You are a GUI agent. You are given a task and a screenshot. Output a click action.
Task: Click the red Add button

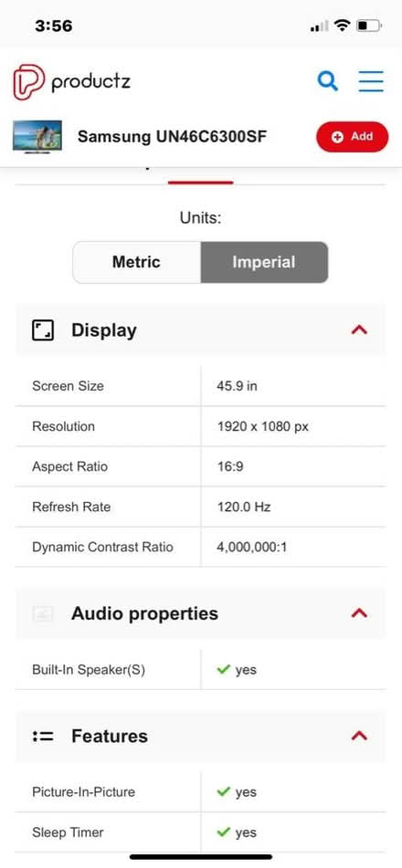352,137
